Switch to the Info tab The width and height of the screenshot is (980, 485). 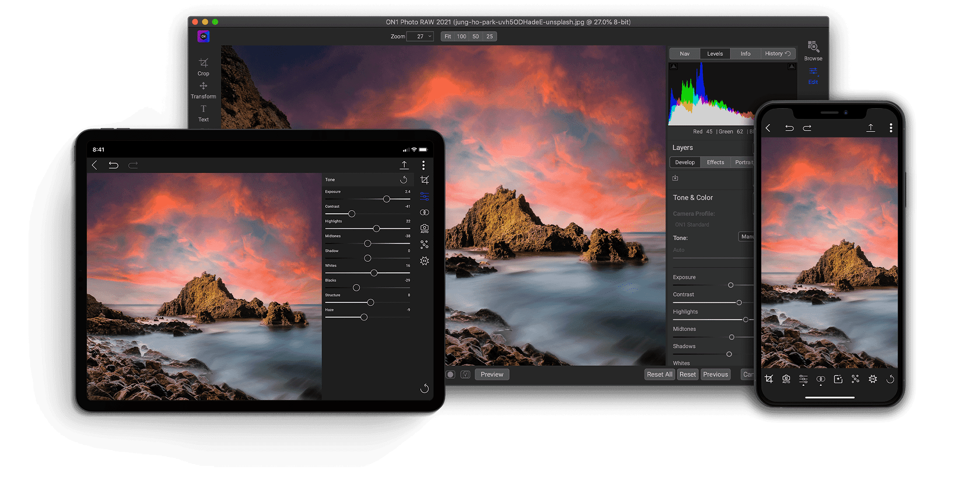(745, 54)
